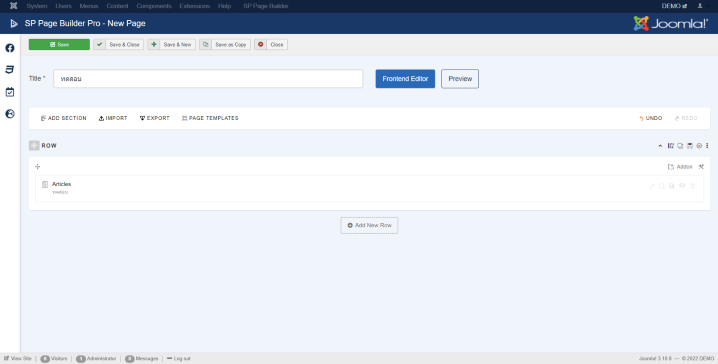Click the globe sidebar icon

[10, 114]
